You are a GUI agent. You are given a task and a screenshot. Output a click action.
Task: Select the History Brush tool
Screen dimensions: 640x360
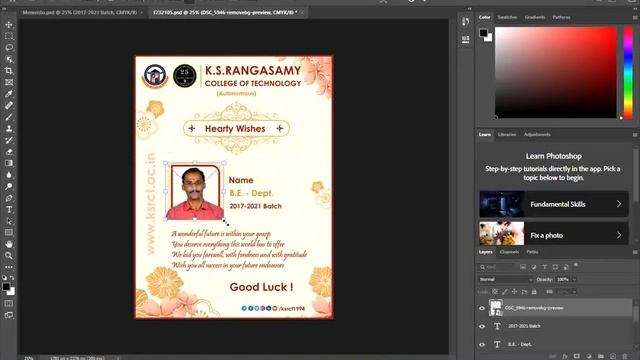tap(9, 140)
